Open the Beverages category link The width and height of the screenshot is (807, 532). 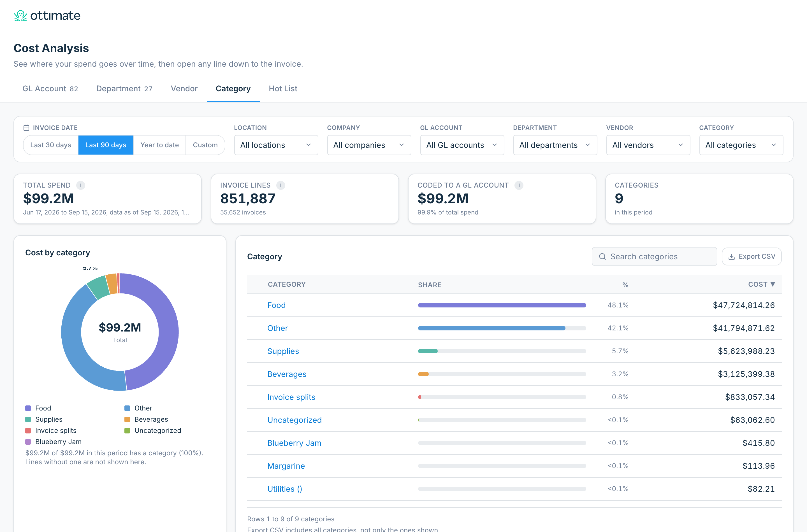point(287,374)
